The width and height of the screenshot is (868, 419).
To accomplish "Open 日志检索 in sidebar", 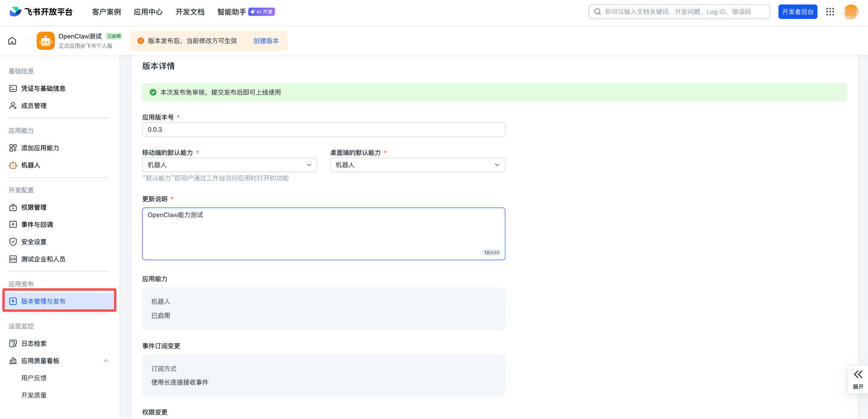I will click(x=34, y=343).
